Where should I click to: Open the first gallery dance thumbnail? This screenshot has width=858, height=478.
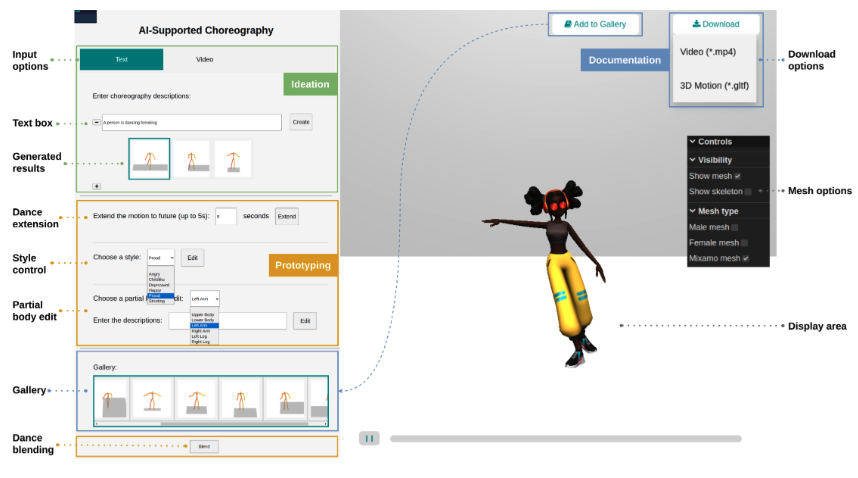113,398
